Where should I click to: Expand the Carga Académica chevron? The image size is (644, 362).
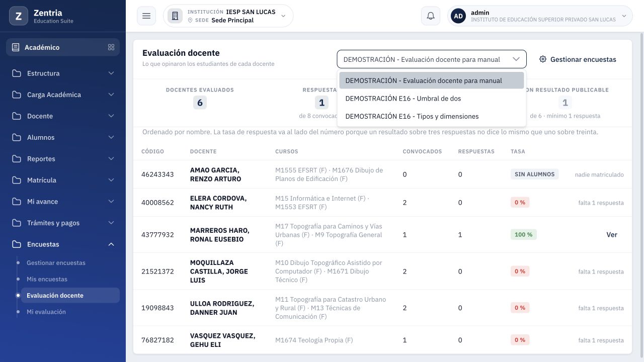[111, 95]
